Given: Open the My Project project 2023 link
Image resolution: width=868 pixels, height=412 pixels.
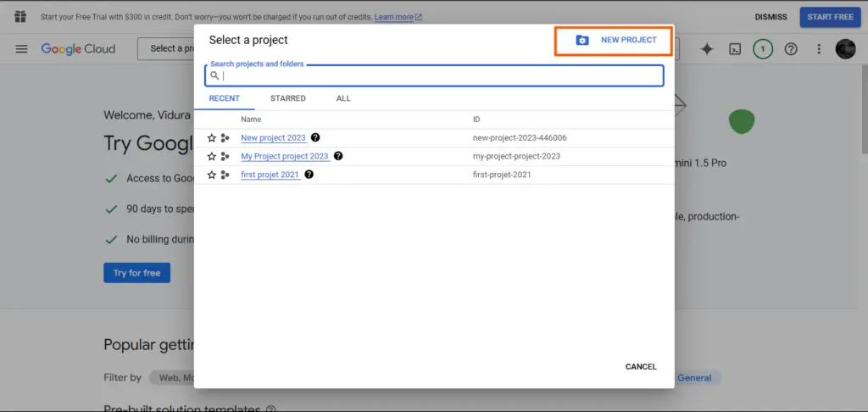Looking at the screenshot, I should click(x=285, y=156).
